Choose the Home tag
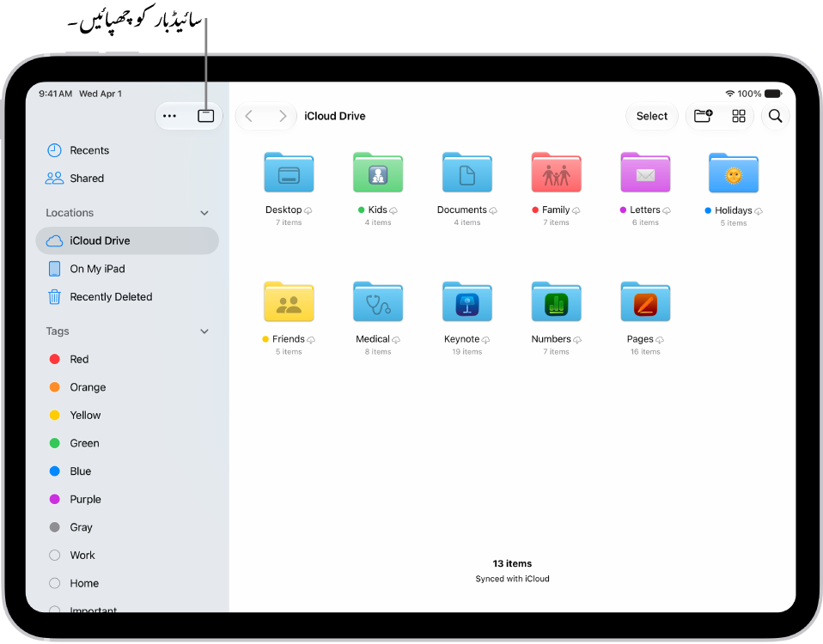This screenshot has width=823, height=644. point(127,583)
